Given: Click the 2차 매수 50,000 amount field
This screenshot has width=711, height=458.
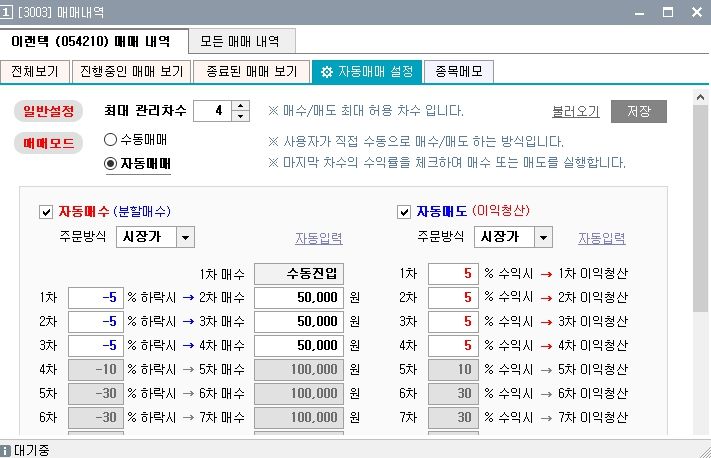Looking at the screenshot, I should [x=299, y=298].
